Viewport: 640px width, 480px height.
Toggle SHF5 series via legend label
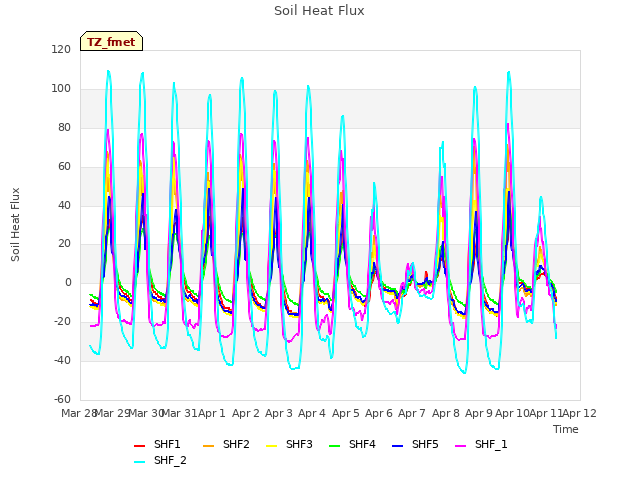[x=425, y=444]
